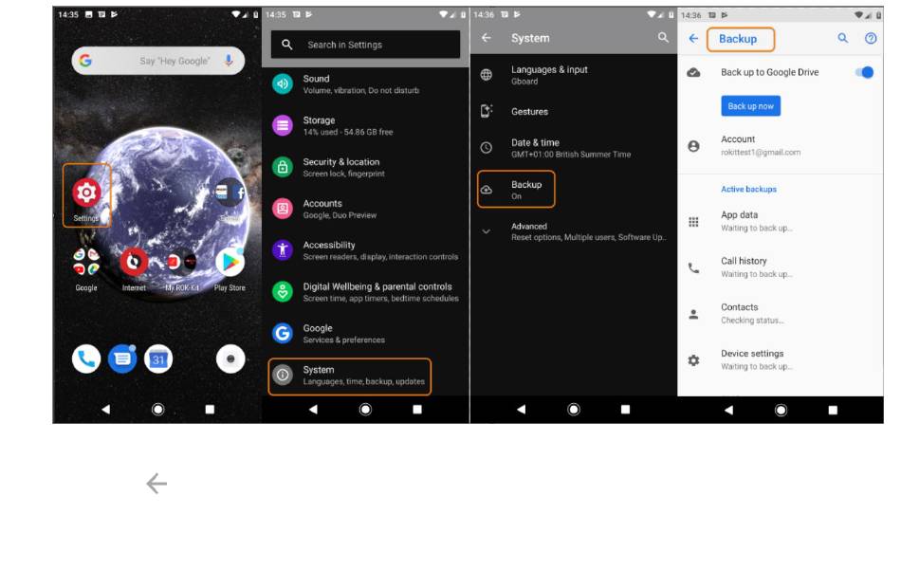Tap search icon on System screen
Viewport: 901px width, 588px height.
[663, 37]
